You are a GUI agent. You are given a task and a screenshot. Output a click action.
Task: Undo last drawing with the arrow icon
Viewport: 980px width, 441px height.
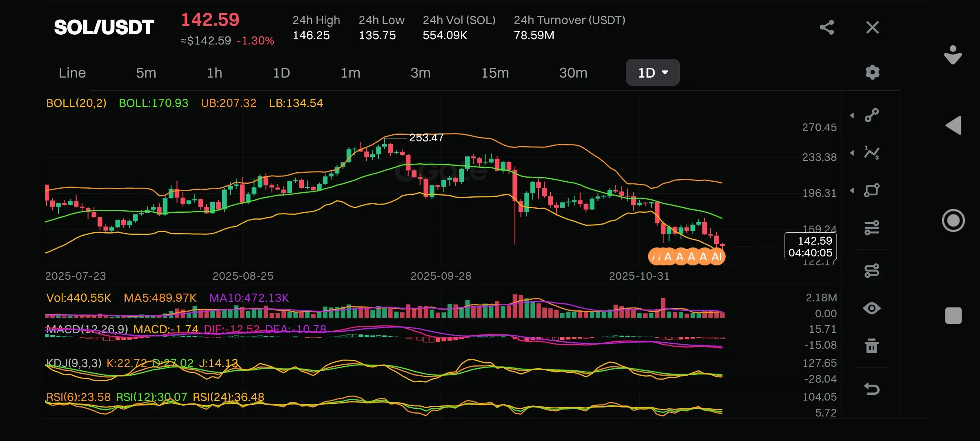click(872, 388)
